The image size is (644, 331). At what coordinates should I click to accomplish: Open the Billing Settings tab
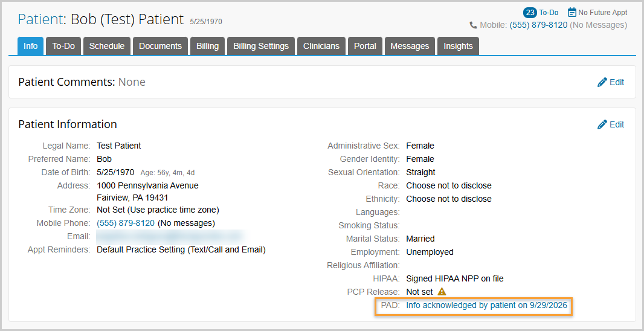(261, 46)
